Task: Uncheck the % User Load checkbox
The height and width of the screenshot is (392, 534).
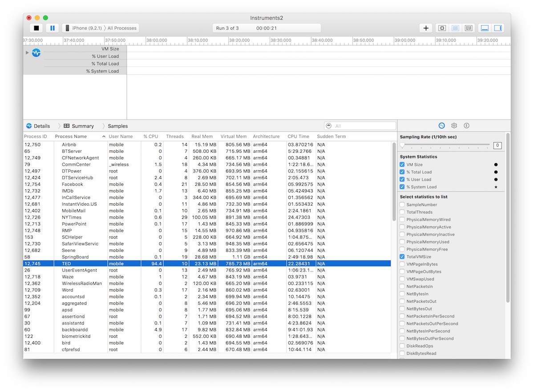Action: 402,180
